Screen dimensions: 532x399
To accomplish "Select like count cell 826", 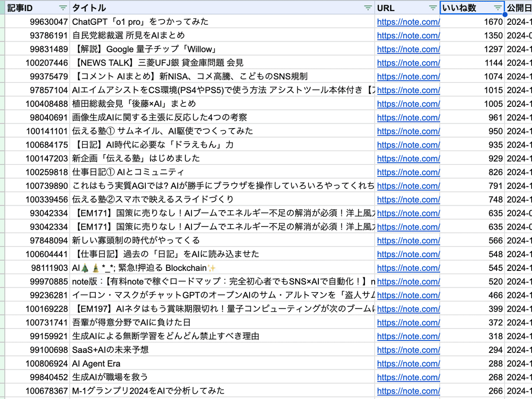I will pyautogui.click(x=472, y=172).
